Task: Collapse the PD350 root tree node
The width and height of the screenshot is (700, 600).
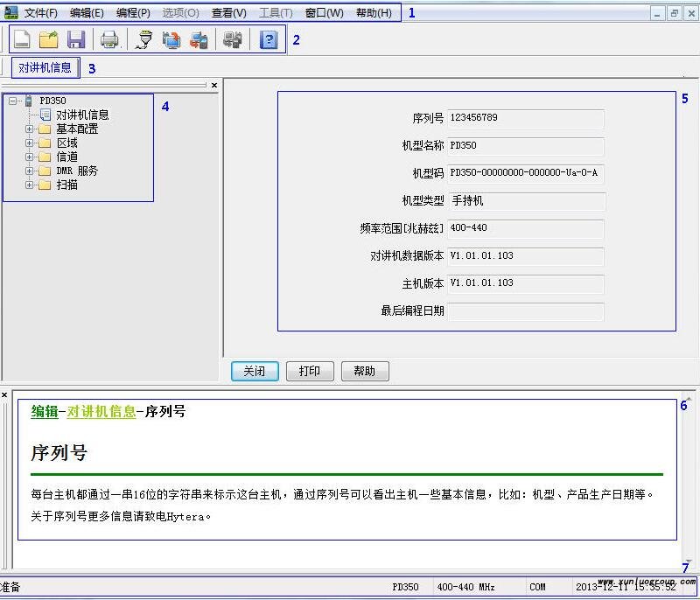Action: 12,101
